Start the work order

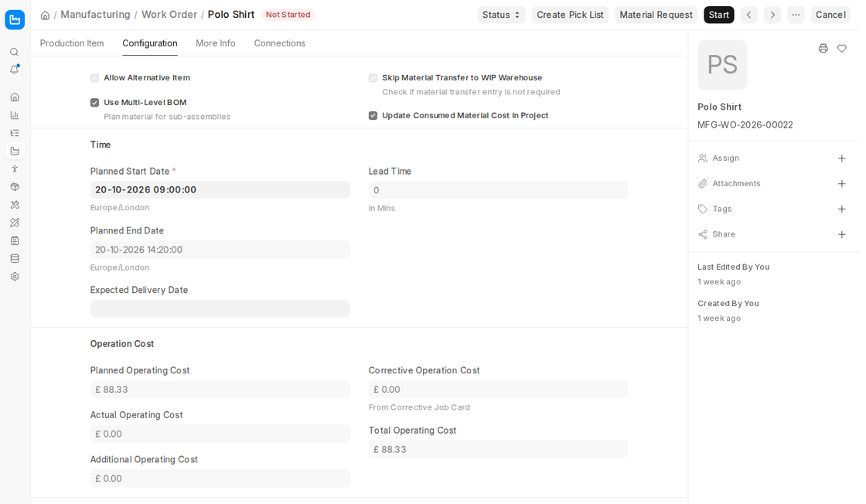(719, 15)
